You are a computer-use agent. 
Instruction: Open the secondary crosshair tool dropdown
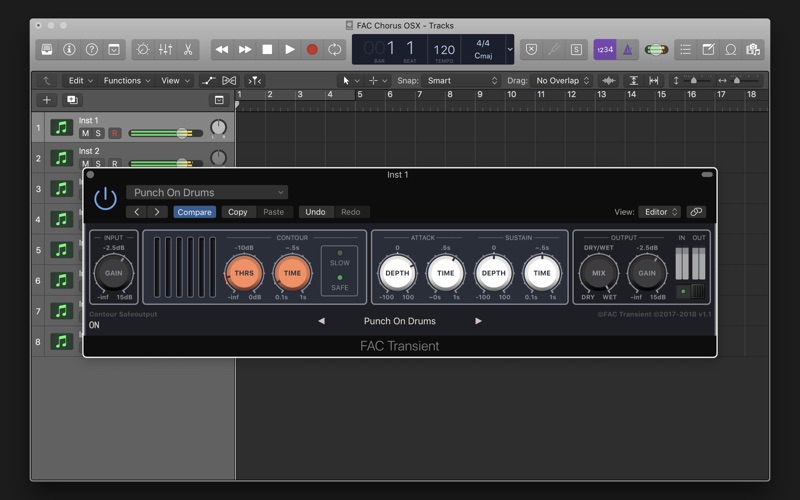click(x=378, y=81)
